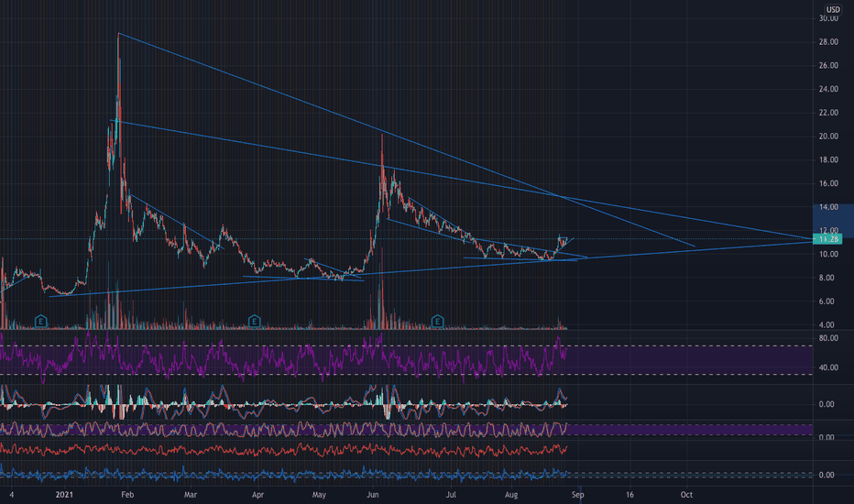Select the 28.00 price axis label
Screen dimensions: 854x504
click(x=828, y=42)
